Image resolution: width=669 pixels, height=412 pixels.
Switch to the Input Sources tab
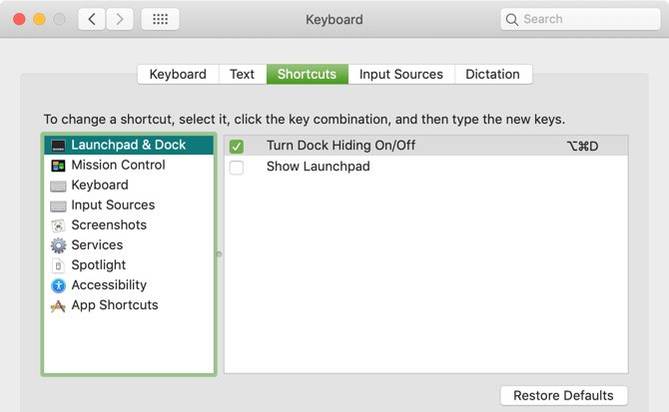point(401,74)
